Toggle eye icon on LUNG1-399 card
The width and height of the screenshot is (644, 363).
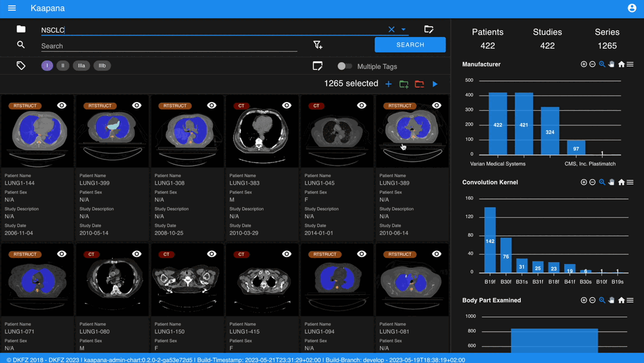coord(137,106)
